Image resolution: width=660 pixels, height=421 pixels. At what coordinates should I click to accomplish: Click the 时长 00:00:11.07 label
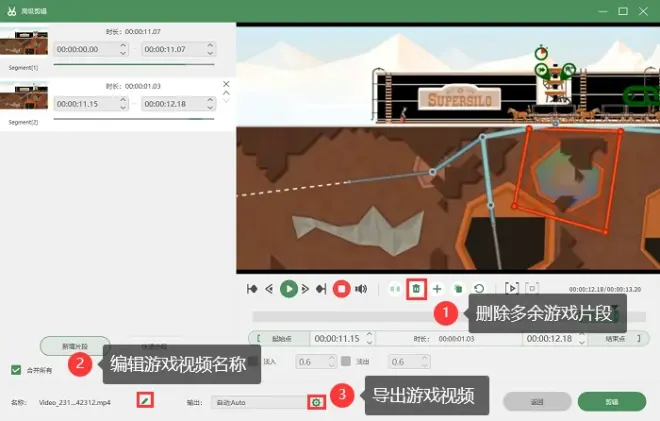[x=133, y=32]
